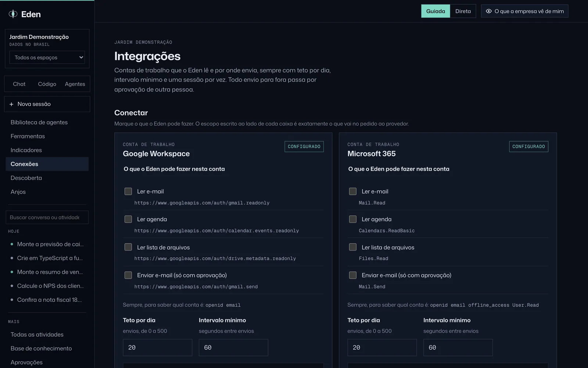Click Microsoft 365 Teto por dia field

coord(382,347)
